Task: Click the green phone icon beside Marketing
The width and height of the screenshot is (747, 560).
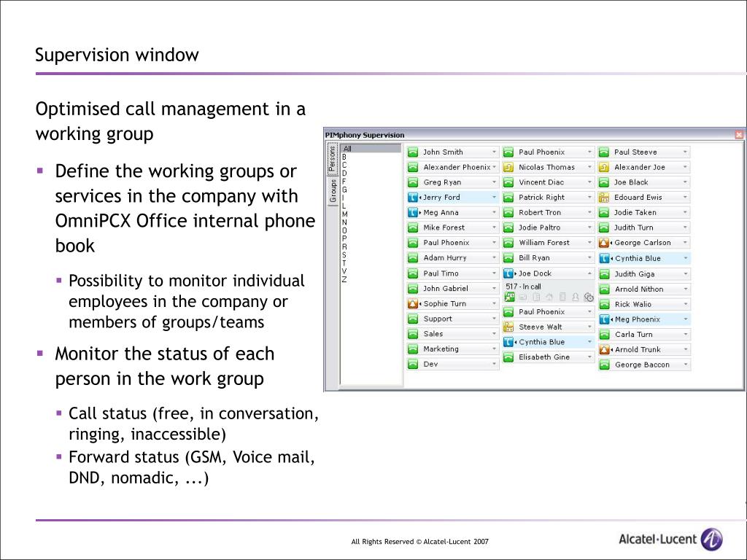Action: click(413, 349)
